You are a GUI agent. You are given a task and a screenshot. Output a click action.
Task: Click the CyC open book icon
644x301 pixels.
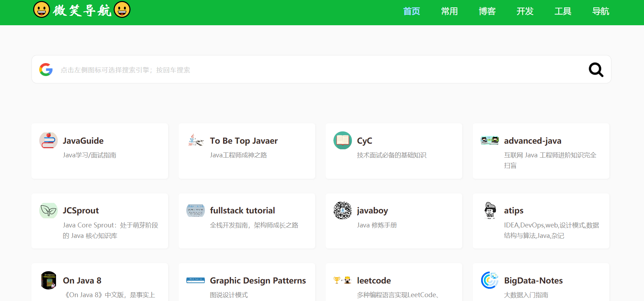342,140
